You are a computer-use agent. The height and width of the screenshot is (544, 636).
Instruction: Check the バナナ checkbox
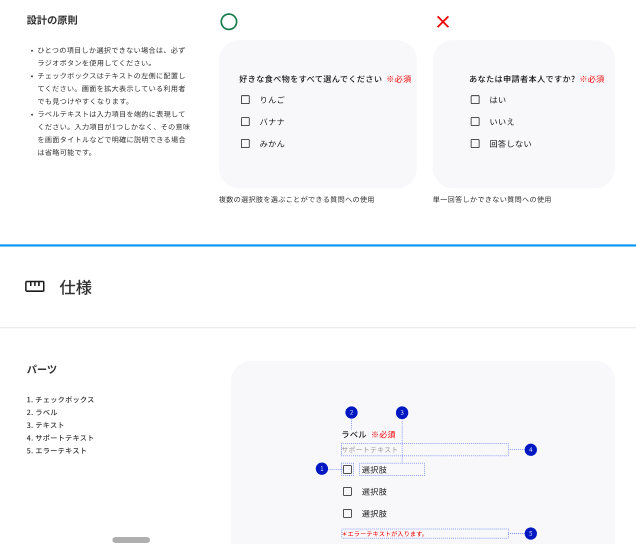point(245,121)
